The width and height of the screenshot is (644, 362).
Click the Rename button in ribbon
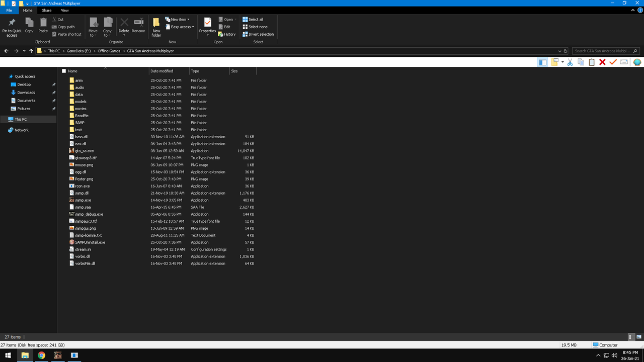pos(138,26)
